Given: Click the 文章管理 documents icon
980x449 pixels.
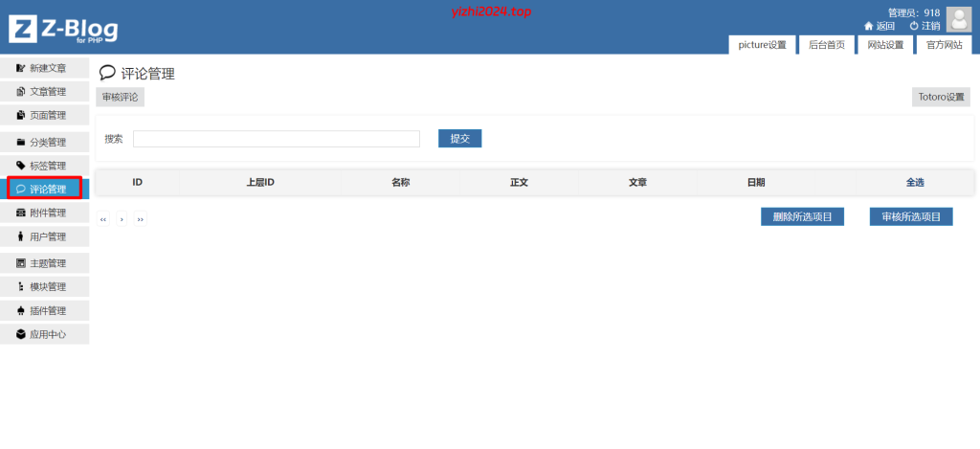Looking at the screenshot, I should [21, 92].
